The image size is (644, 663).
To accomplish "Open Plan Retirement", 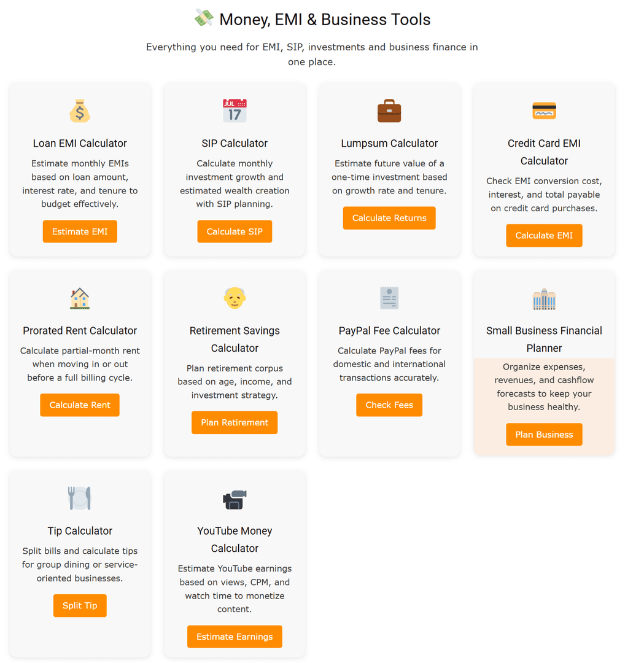I will (x=235, y=422).
